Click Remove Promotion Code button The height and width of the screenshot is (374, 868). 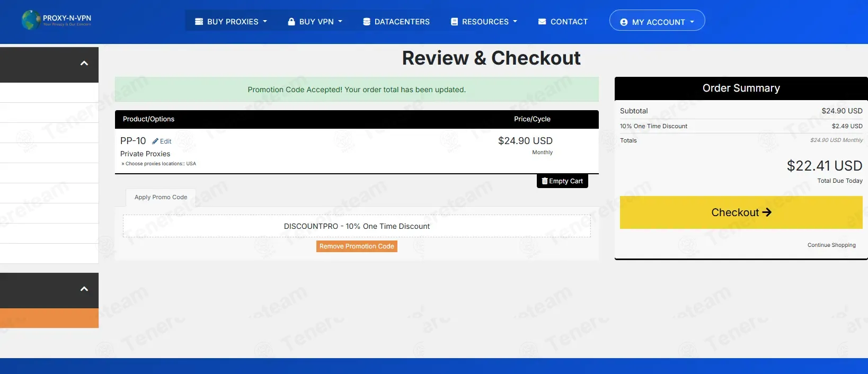(x=357, y=246)
